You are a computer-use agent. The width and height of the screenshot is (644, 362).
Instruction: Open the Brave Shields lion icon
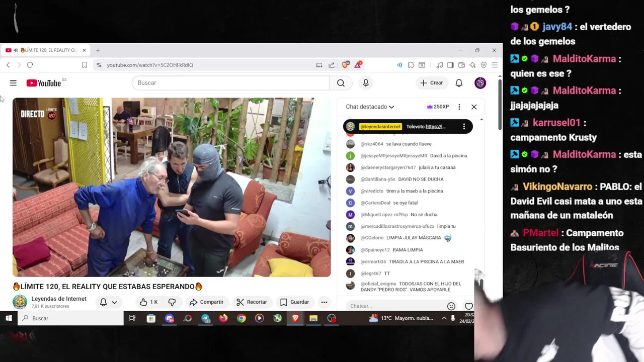tap(345, 65)
